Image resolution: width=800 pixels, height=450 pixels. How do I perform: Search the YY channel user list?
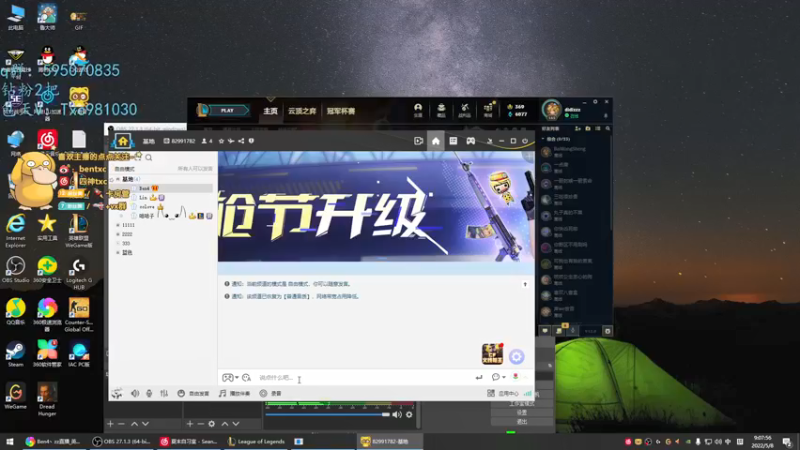(x=148, y=158)
